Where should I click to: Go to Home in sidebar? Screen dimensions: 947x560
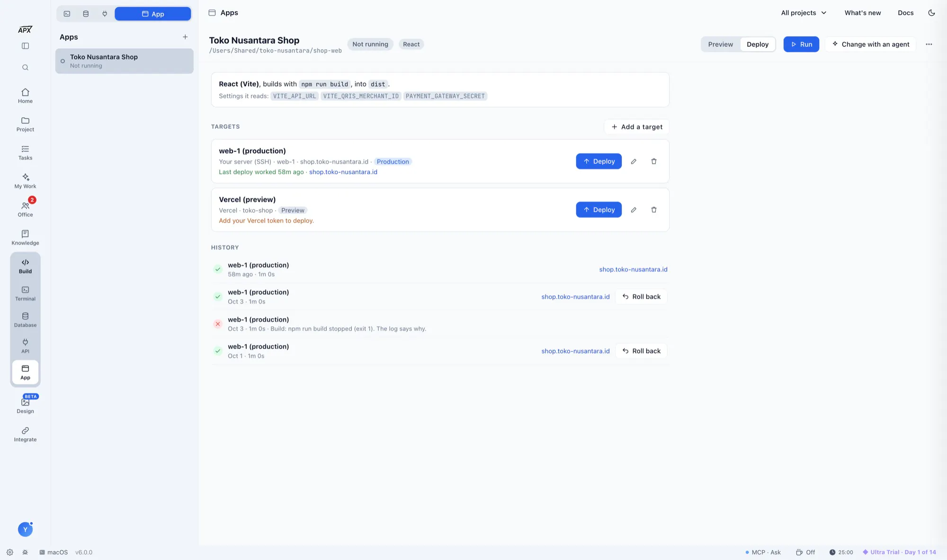(x=25, y=96)
